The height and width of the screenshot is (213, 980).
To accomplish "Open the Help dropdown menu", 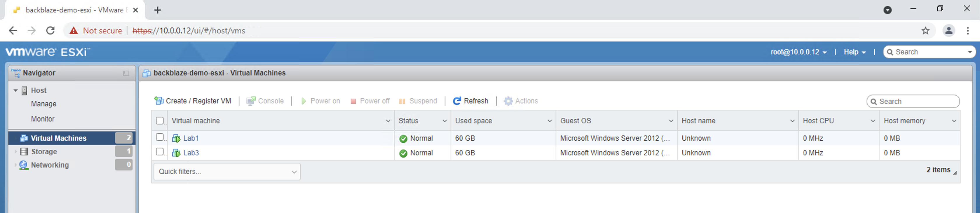I will click(855, 52).
